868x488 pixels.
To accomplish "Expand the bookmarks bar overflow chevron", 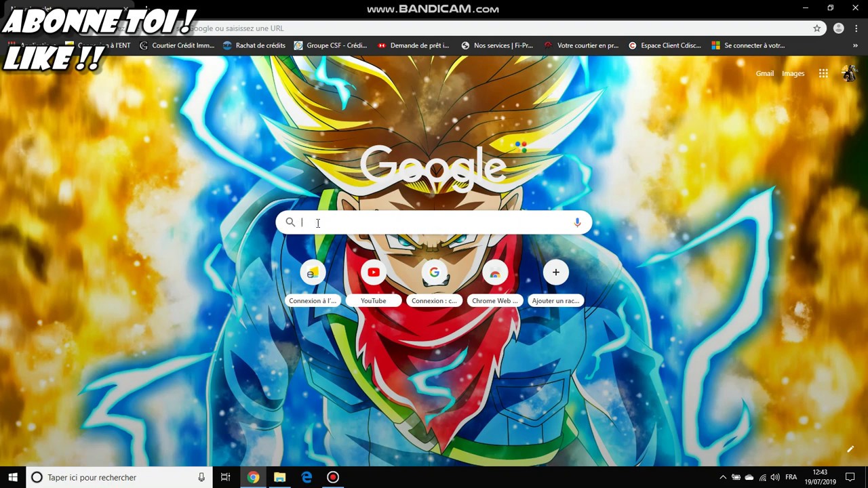I will (x=855, y=45).
